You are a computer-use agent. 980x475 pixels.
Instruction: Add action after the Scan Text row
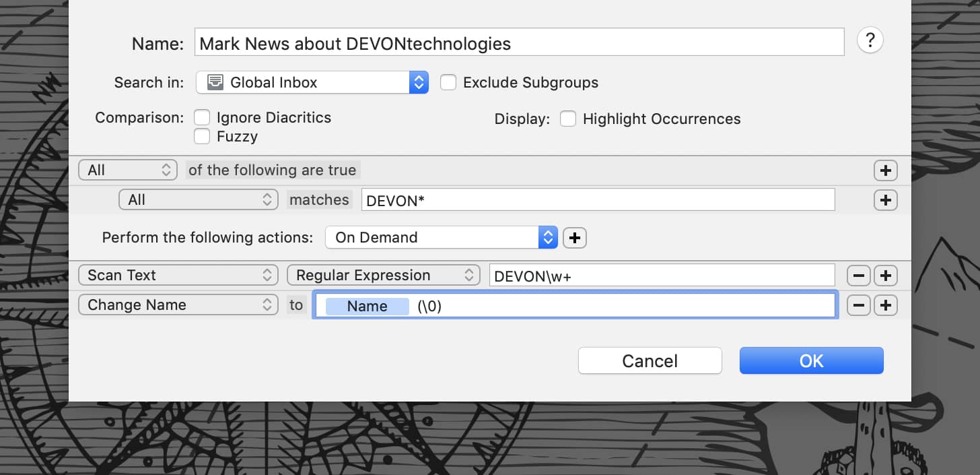point(885,276)
